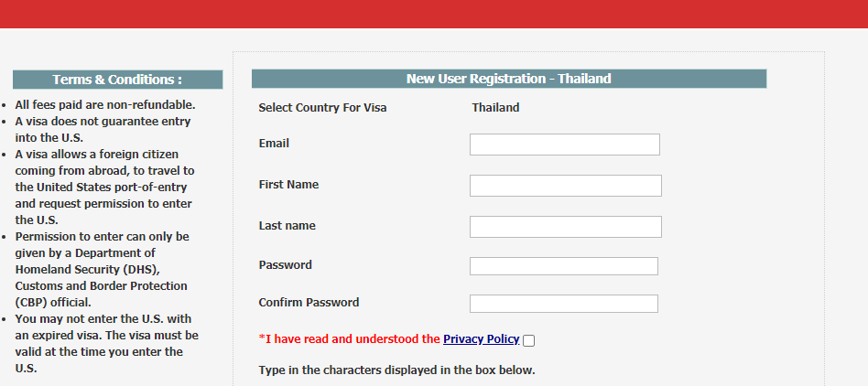
Task: Open the Privacy Policy link
Action: [x=481, y=339]
